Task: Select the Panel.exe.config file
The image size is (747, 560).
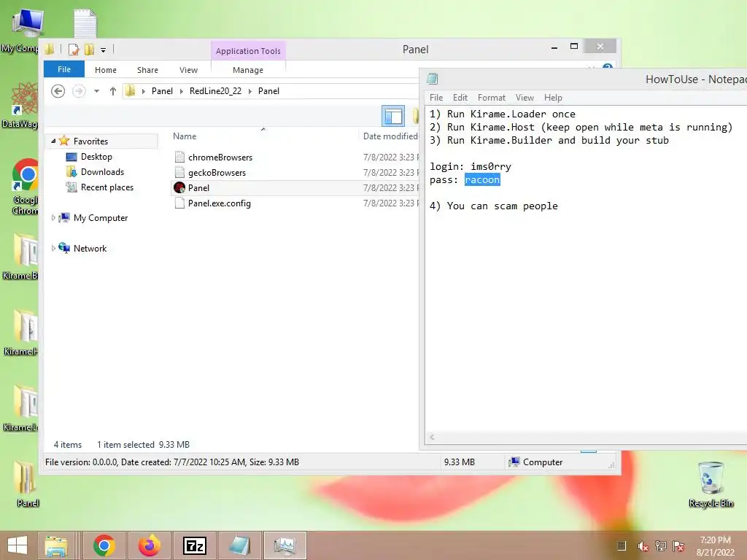Action: (219, 203)
